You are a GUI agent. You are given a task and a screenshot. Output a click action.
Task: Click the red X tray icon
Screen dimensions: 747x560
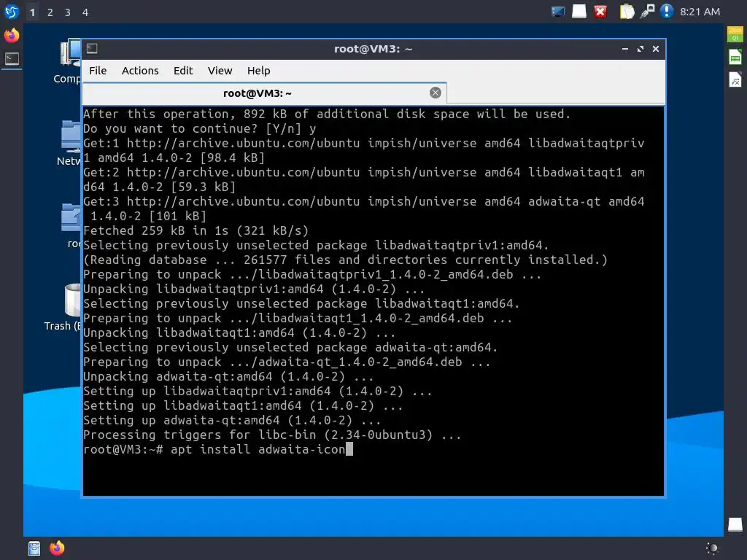point(600,12)
